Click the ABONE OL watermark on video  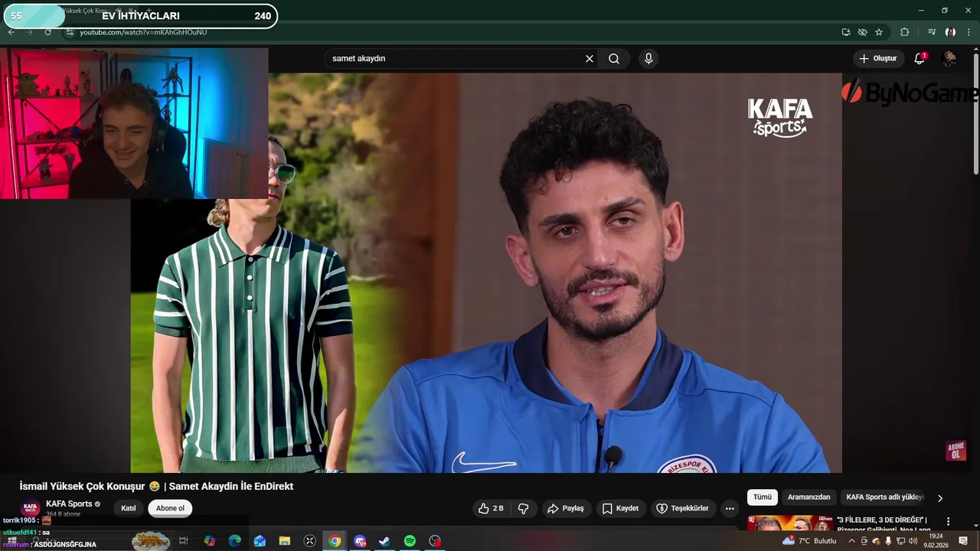[955, 451]
